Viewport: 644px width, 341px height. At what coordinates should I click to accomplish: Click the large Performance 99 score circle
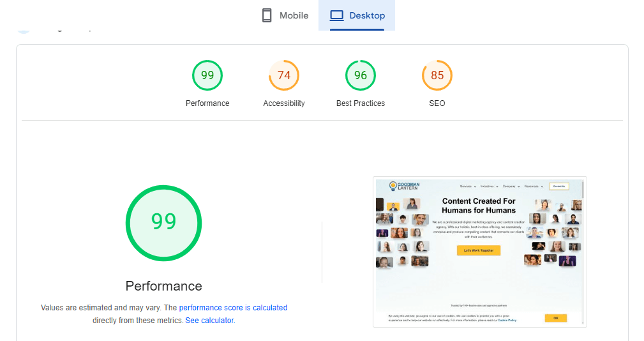[163, 222]
